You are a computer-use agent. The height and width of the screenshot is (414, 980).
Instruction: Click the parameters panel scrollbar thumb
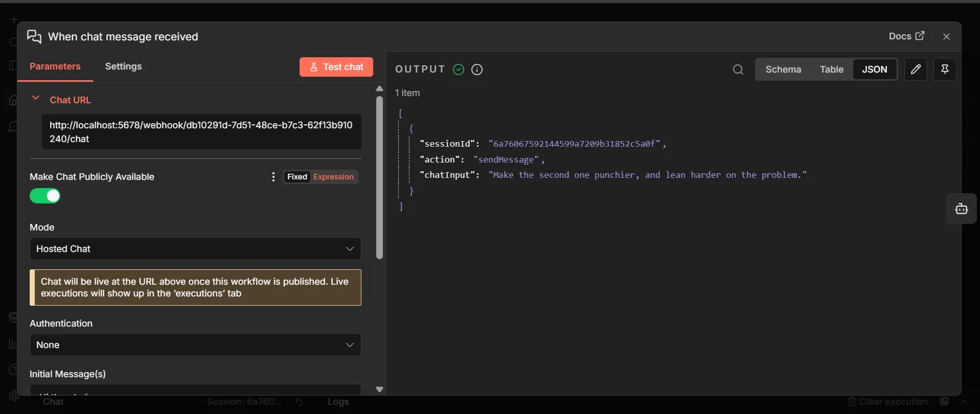pyautogui.click(x=379, y=177)
